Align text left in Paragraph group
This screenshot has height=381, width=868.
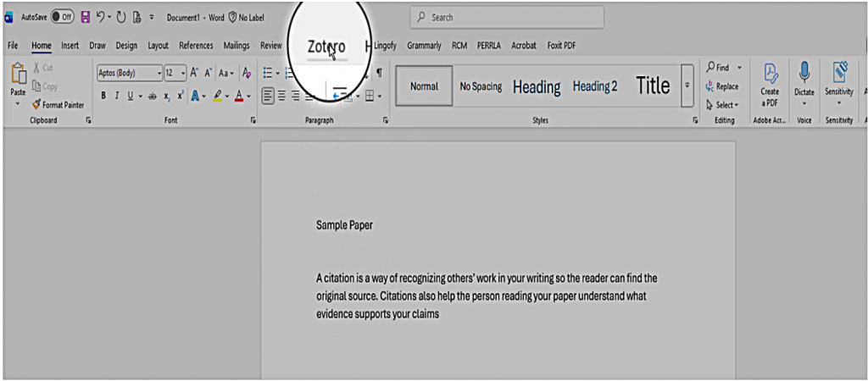click(x=268, y=96)
